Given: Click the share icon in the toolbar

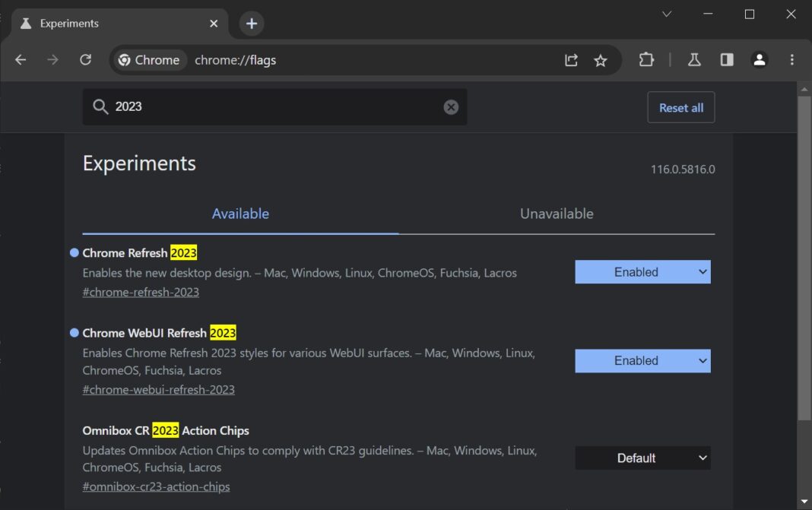Looking at the screenshot, I should [x=572, y=59].
